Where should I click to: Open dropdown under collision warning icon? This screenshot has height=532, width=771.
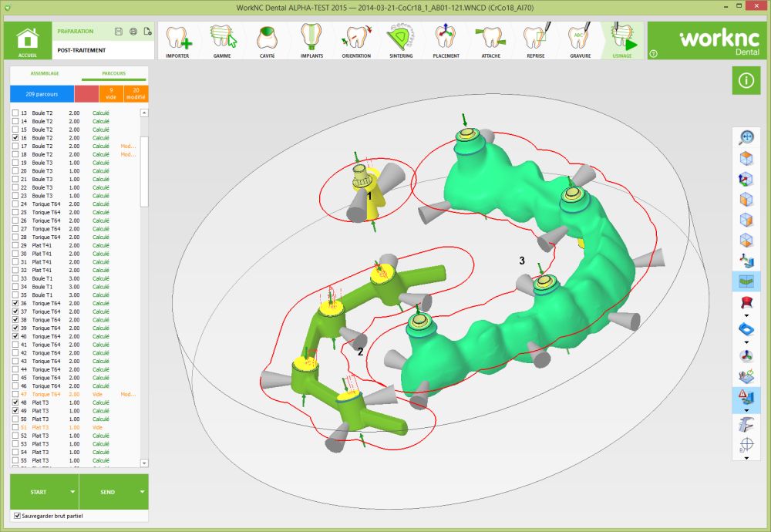746,410
